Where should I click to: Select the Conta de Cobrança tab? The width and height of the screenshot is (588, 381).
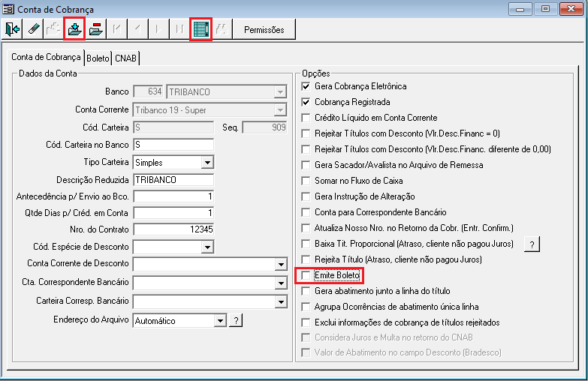(46, 57)
